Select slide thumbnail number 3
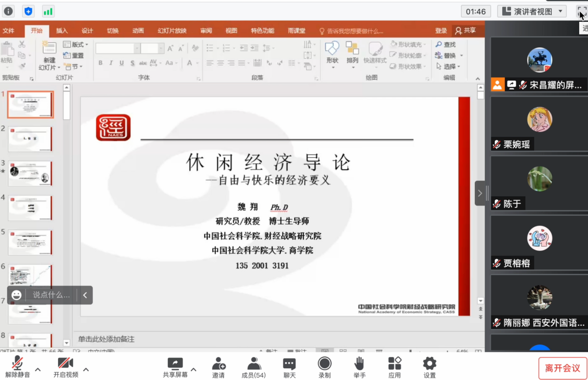The width and height of the screenshot is (588, 380). 30,173
